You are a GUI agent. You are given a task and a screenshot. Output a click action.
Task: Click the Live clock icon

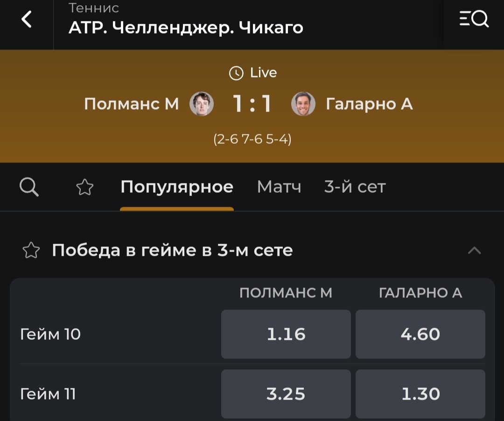click(237, 73)
